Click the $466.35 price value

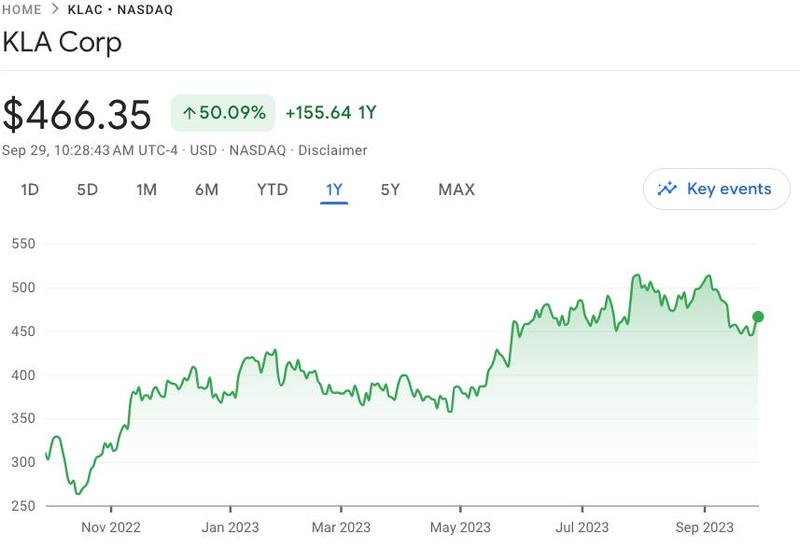click(x=77, y=114)
